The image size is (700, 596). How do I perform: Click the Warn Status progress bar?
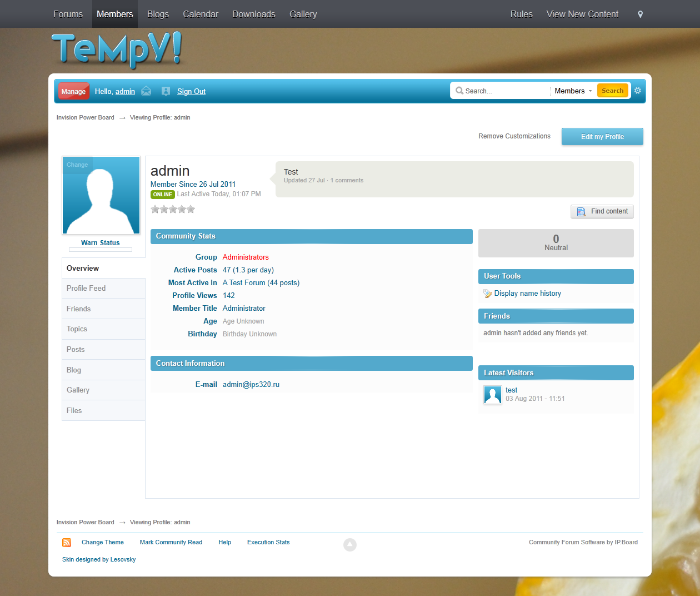pos(101,250)
